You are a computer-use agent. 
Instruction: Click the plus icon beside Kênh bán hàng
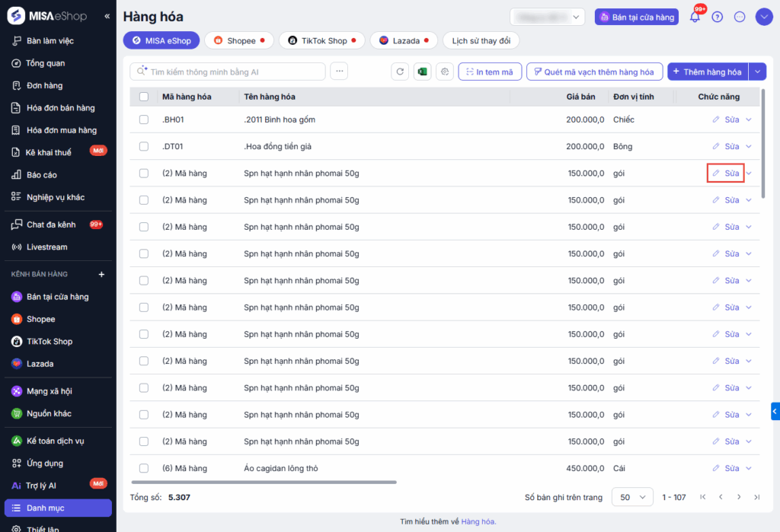point(101,274)
